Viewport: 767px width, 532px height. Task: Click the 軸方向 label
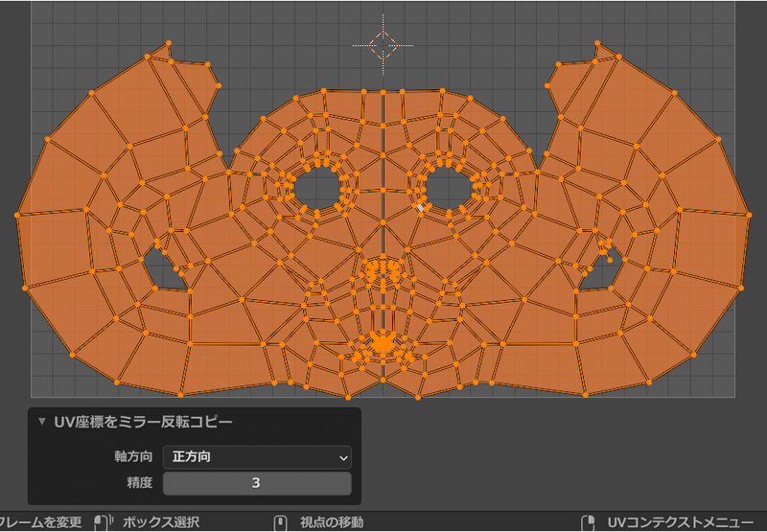click(x=133, y=457)
